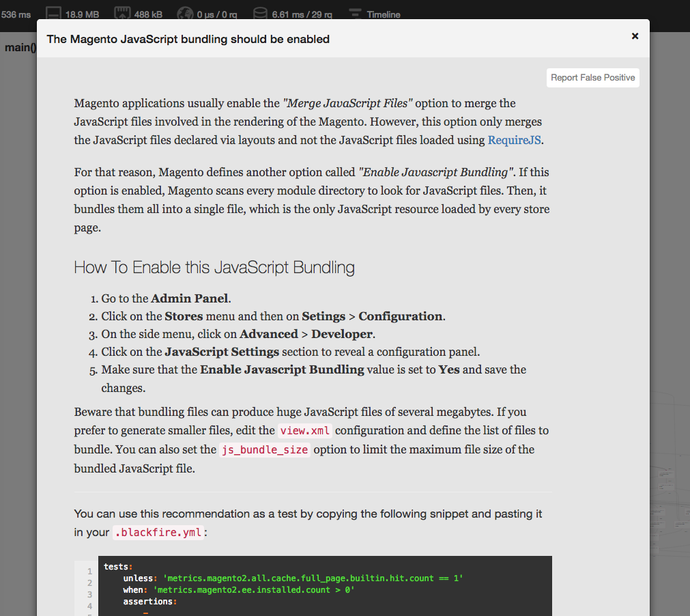This screenshot has width=690, height=616.
Task: Click the '536 ms' wall time value
Action: click(16, 14)
